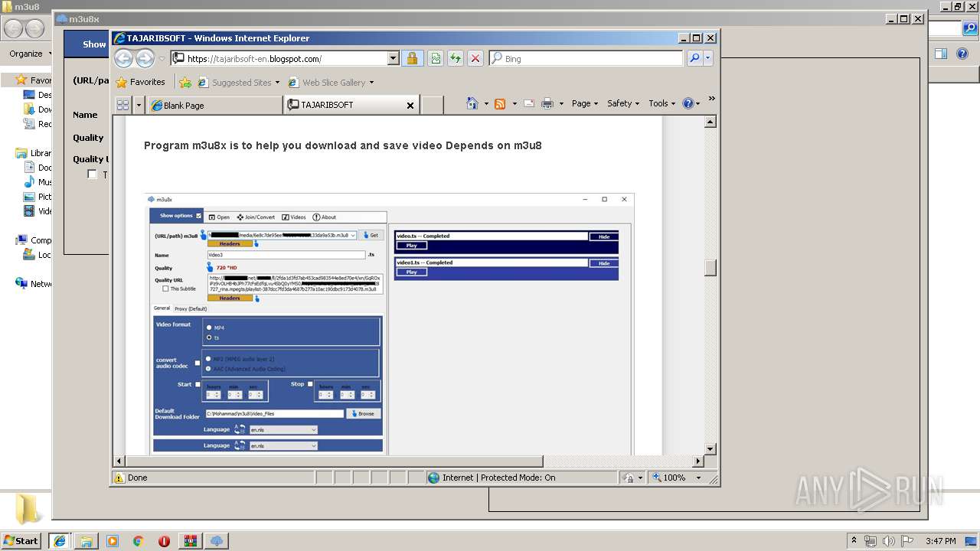This screenshot has height=551, width=980.
Task: Select Libraries in Explorer sidebar
Action: 34,153
